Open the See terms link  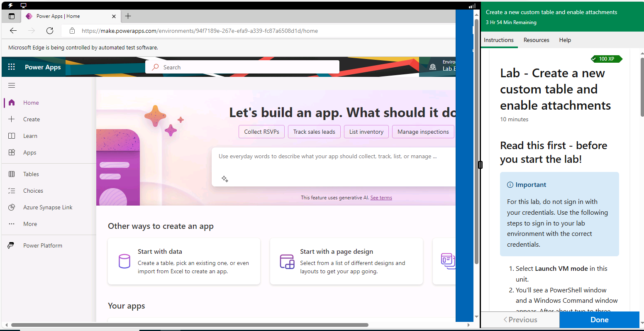(381, 198)
